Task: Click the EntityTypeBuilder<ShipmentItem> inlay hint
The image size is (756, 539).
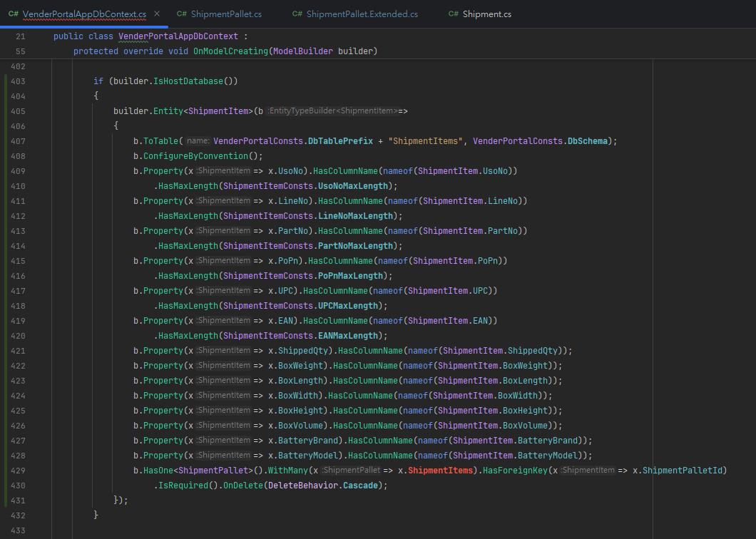Action: tap(332, 111)
